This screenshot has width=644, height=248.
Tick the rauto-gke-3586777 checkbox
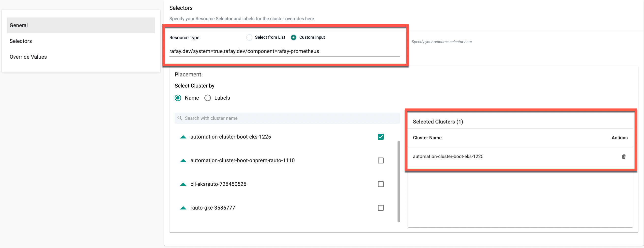381,208
